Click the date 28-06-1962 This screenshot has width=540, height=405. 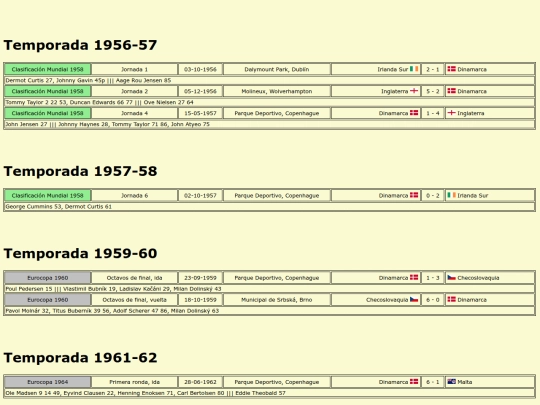pyautogui.click(x=200, y=382)
